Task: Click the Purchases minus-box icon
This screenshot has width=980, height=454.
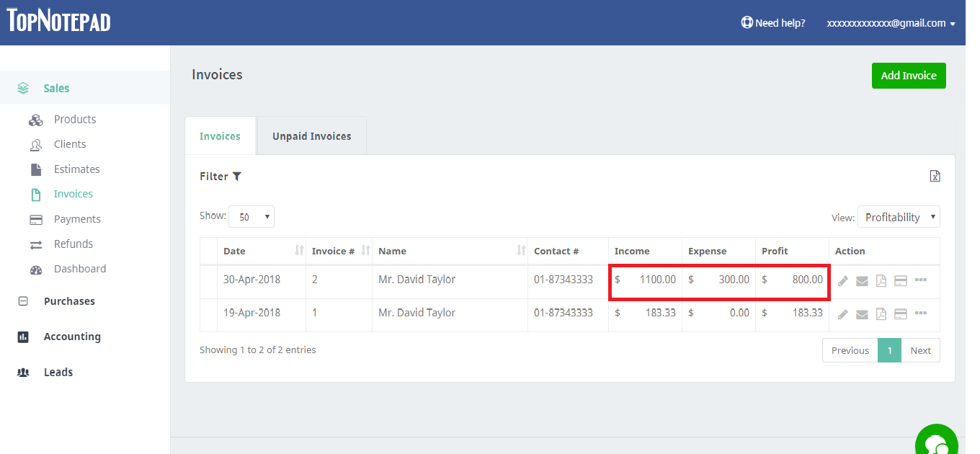Action: pyautogui.click(x=23, y=301)
